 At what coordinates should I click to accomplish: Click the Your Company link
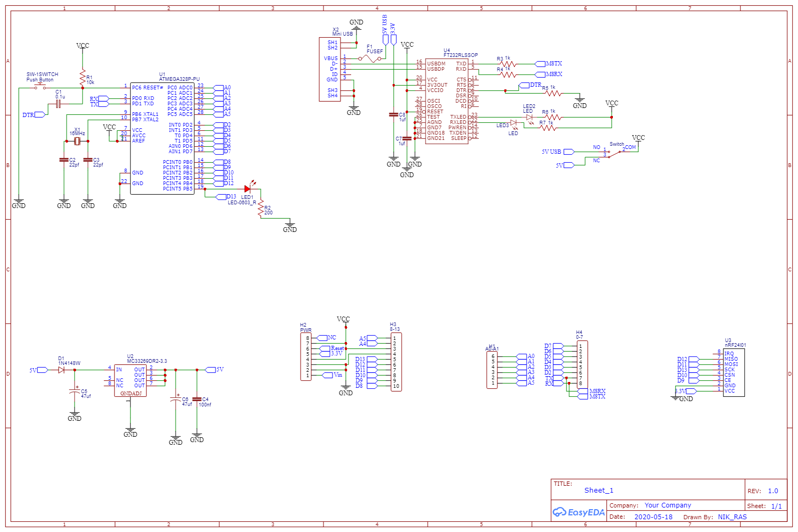(x=667, y=505)
